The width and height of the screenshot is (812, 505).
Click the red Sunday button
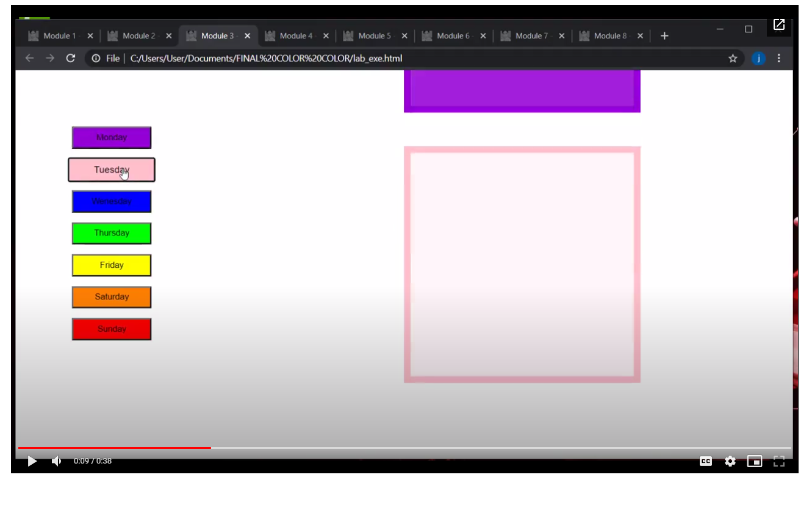point(112,329)
